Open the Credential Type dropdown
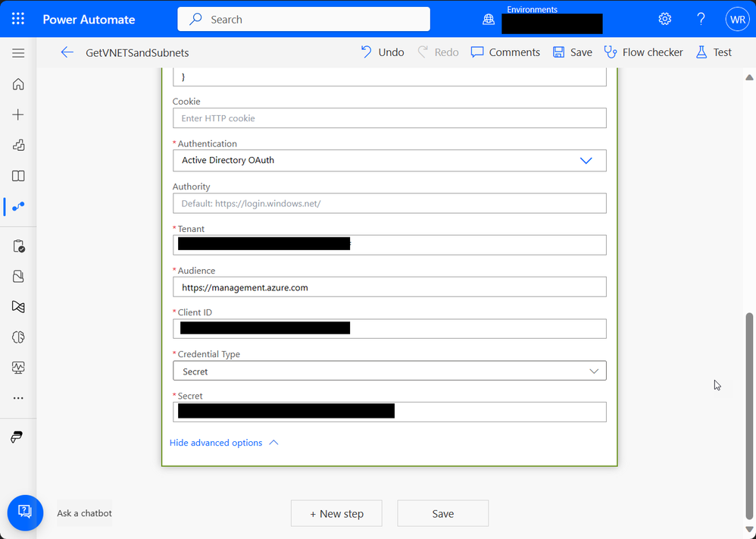756x539 pixels. [x=389, y=371]
